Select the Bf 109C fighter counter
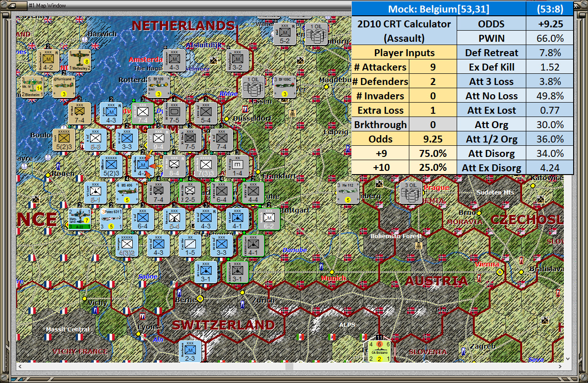This screenshot has height=383, width=588. click(x=285, y=87)
